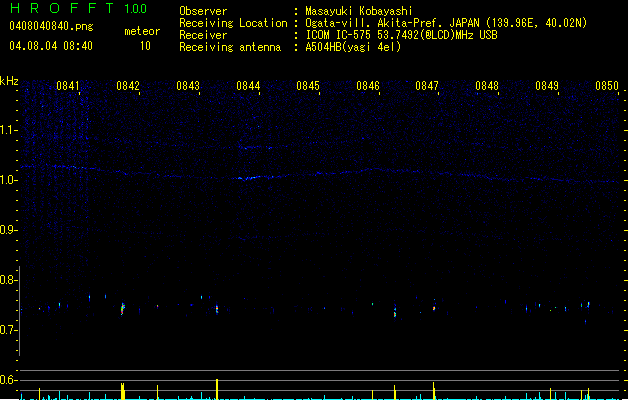Click the HROFFT 1.0.0 title text
629x400 pixels.
coord(78,8)
